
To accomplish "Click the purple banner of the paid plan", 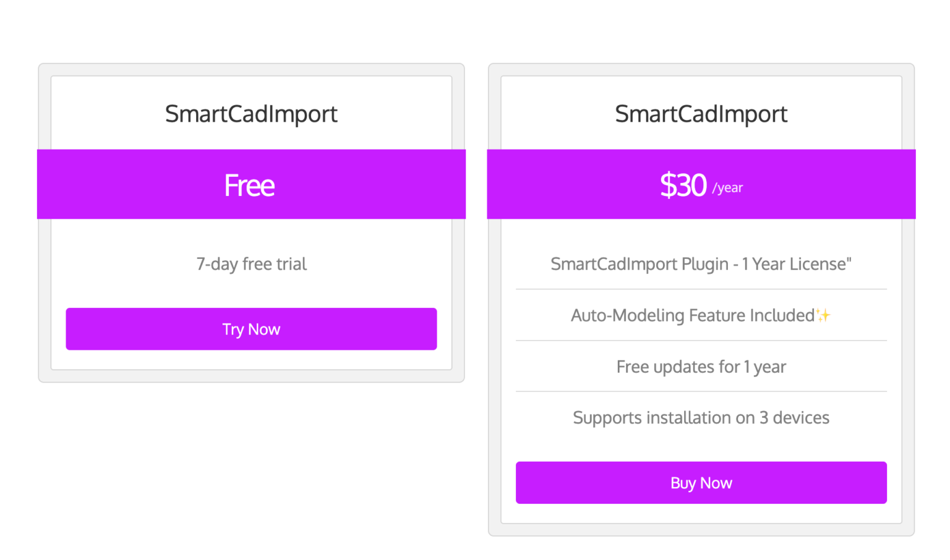I will pyautogui.click(x=701, y=184).
